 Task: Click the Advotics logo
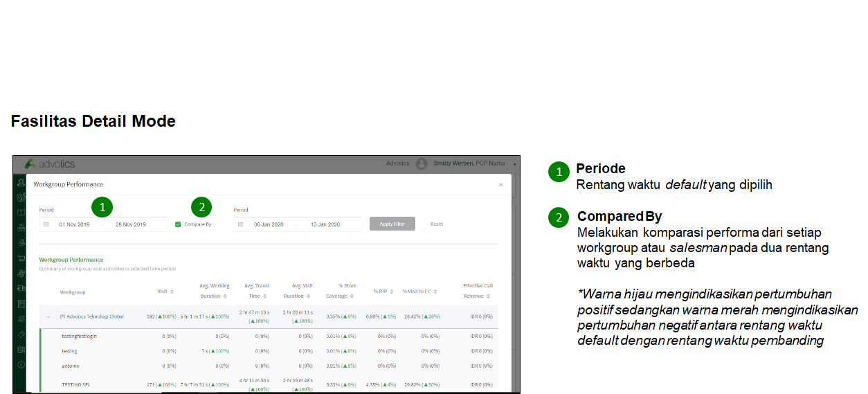coord(50,164)
